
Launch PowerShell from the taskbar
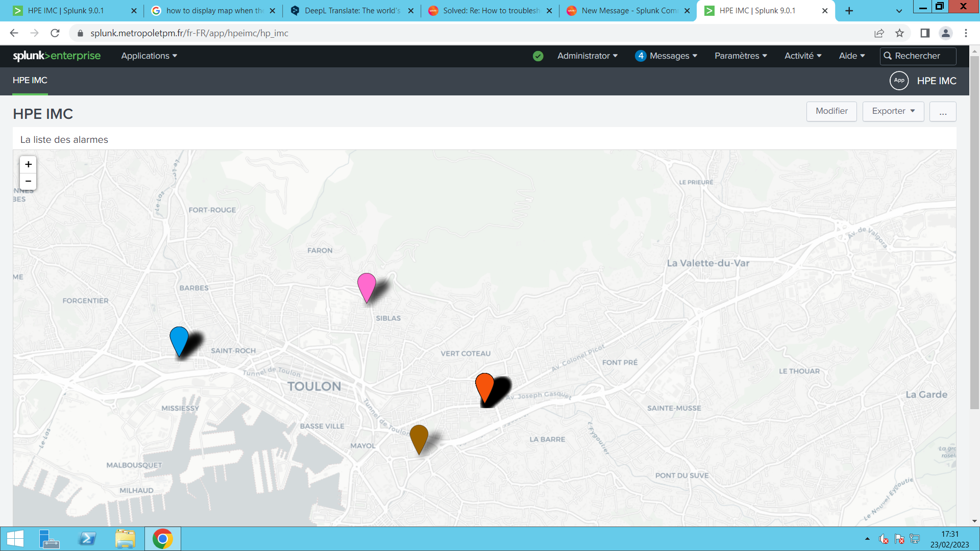[87, 539]
